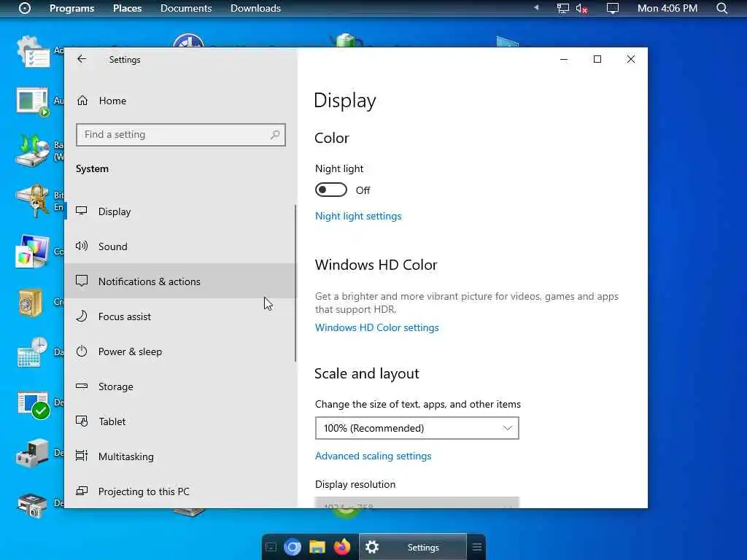Click the sidebar vertical scrollbar
747x560 pixels.
point(295,284)
